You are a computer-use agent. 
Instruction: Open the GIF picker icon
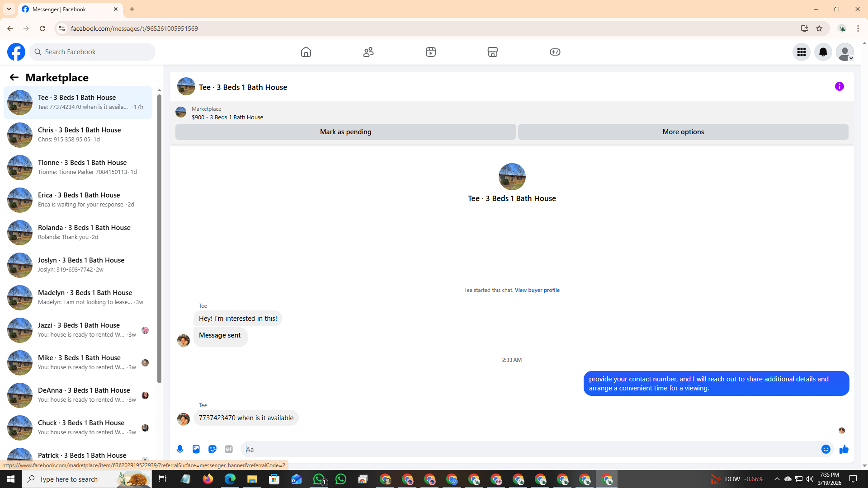tap(229, 449)
